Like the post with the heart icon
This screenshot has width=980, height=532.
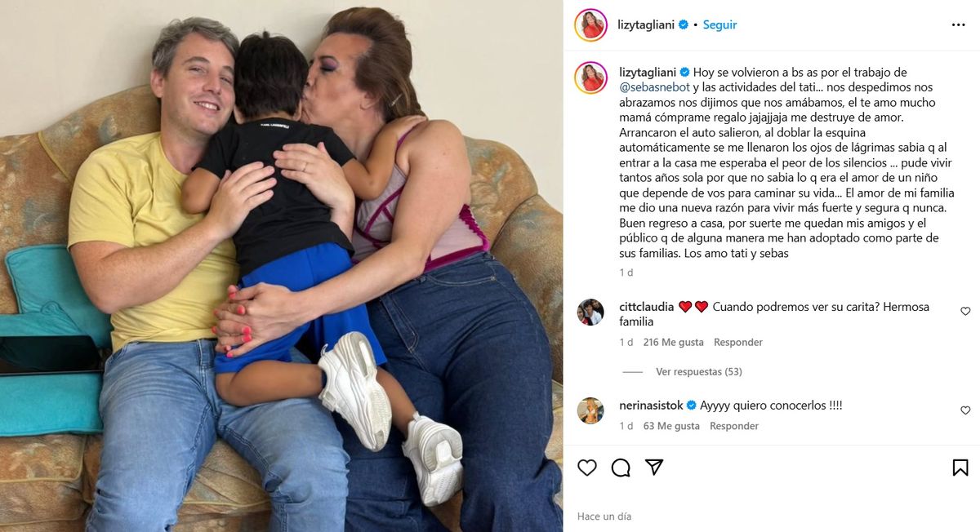(x=586, y=468)
